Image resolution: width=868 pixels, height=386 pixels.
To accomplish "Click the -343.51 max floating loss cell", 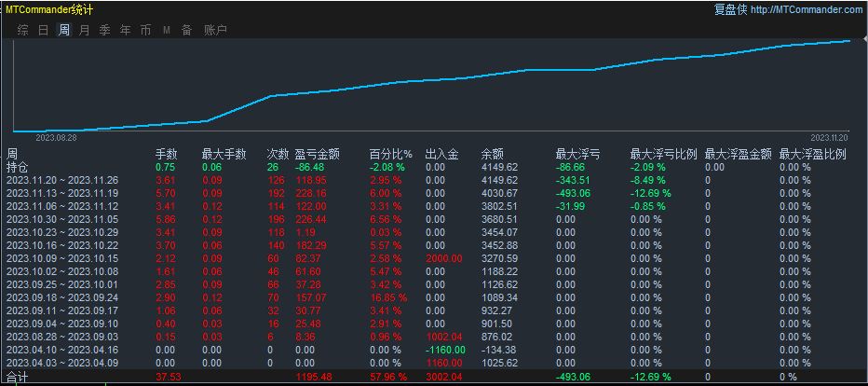I will click(x=574, y=180).
